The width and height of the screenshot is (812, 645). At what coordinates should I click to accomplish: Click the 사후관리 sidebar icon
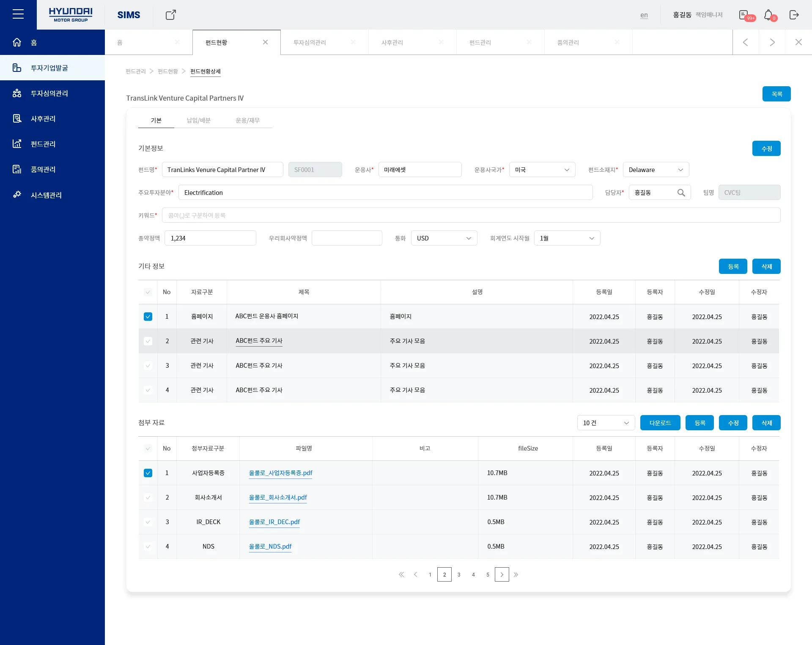pyautogui.click(x=17, y=118)
